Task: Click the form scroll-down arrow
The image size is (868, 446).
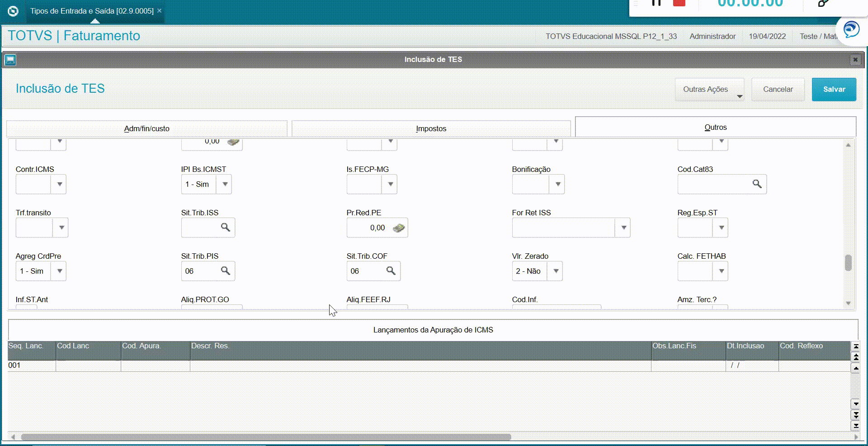Action: [x=848, y=303]
